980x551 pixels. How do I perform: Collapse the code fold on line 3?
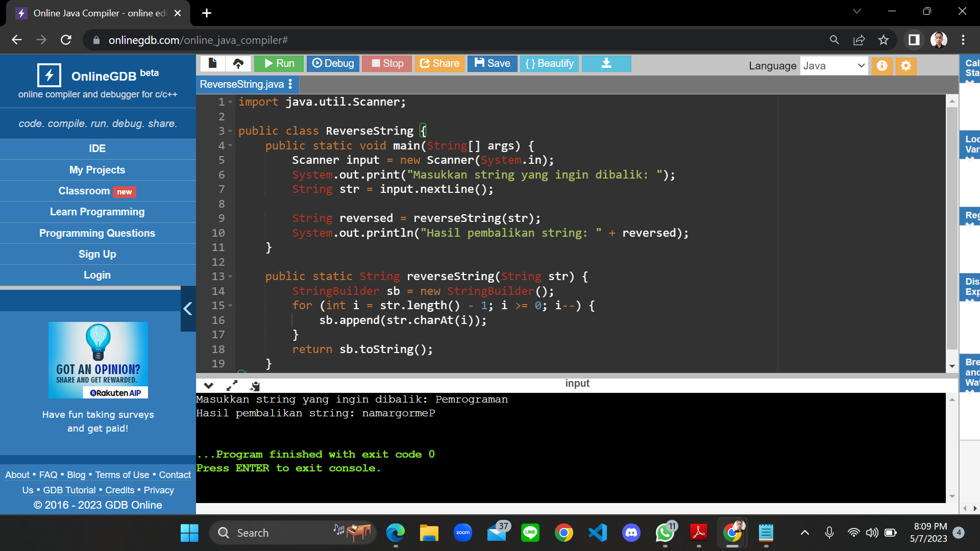coord(229,131)
